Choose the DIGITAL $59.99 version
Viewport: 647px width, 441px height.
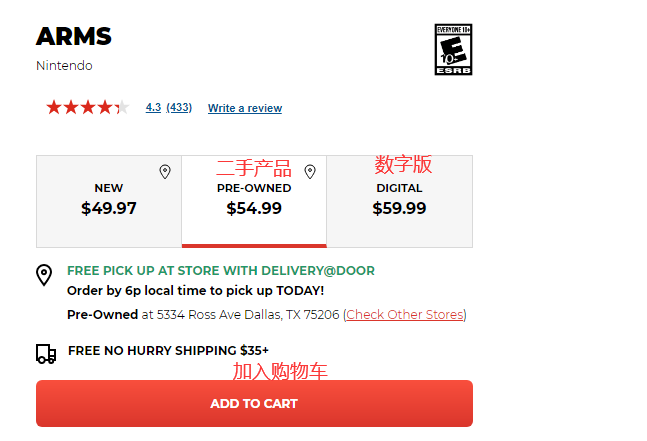(399, 200)
